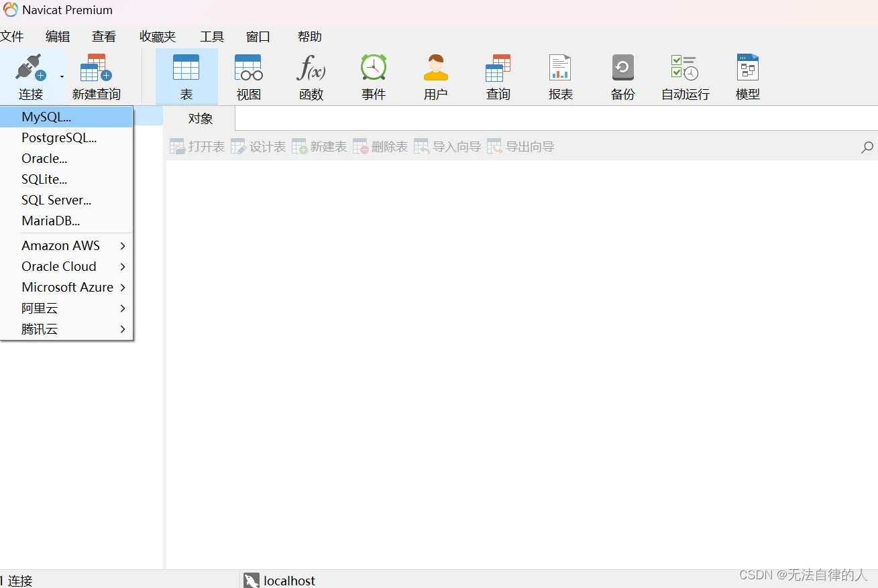Image resolution: width=878 pixels, height=588 pixels.
Task: Open the 自动运行 automation toolbar icon
Action: tap(685, 68)
